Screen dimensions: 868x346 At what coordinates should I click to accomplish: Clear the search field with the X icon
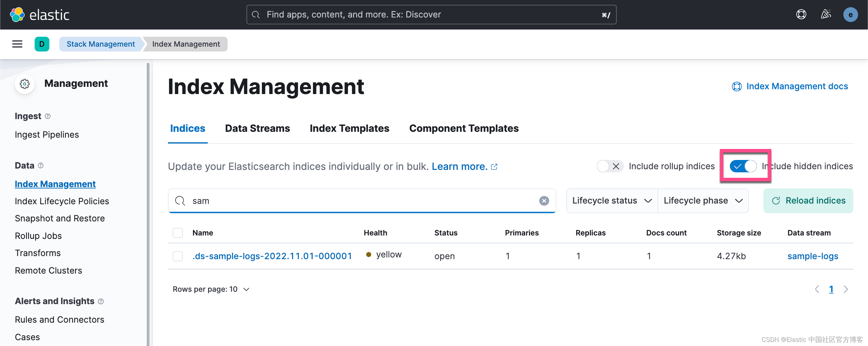point(544,201)
